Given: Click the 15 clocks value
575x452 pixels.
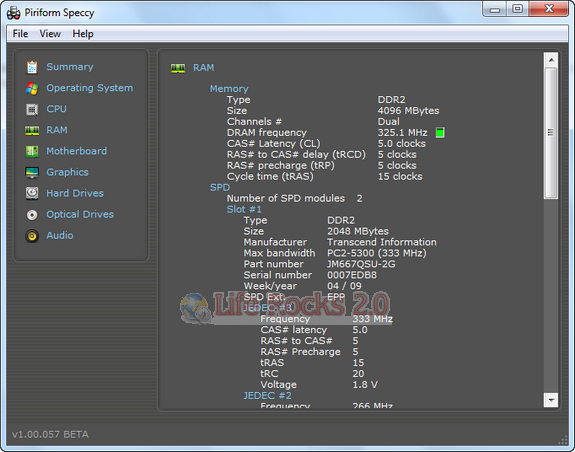Looking at the screenshot, I should coord(400,177).
